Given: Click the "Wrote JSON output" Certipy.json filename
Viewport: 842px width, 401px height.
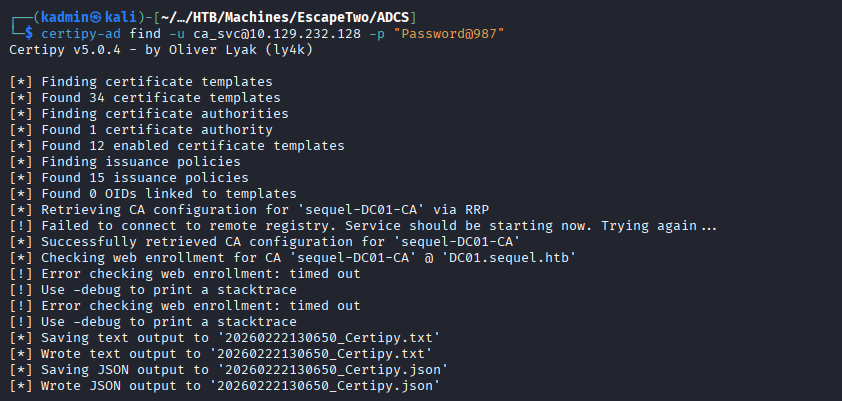Looking at the screenshot, I should coord(324,385).
